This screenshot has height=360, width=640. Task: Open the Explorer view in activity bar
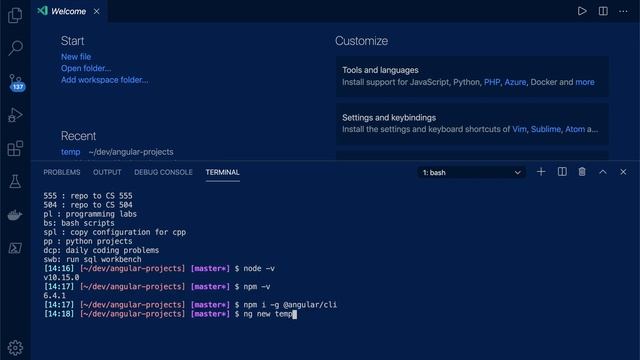(x=15, y=16)
